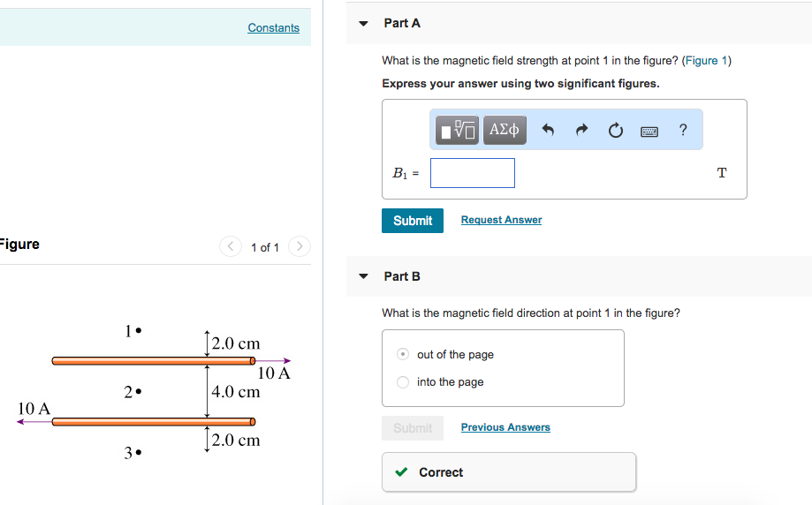The image size is (812, 505).
Task: Select 'into the page' option
Action: [x=403, y=382]
